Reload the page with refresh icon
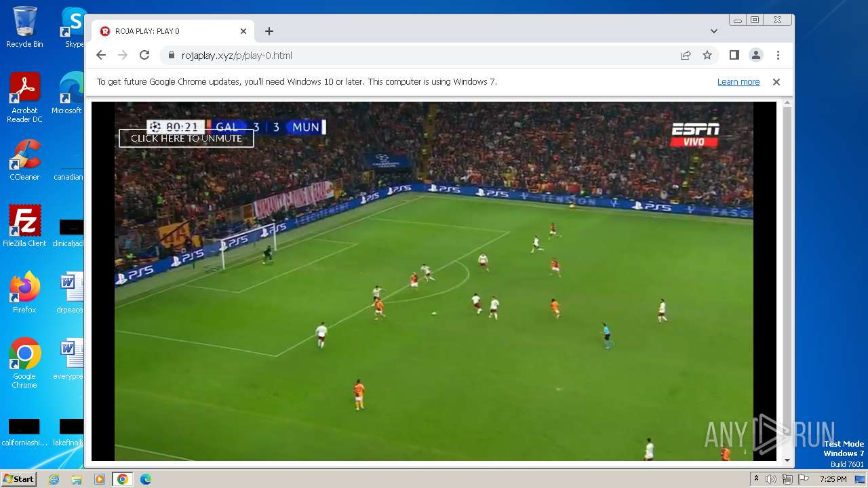This screenshot has width=868, height=488. click(144, 56)
